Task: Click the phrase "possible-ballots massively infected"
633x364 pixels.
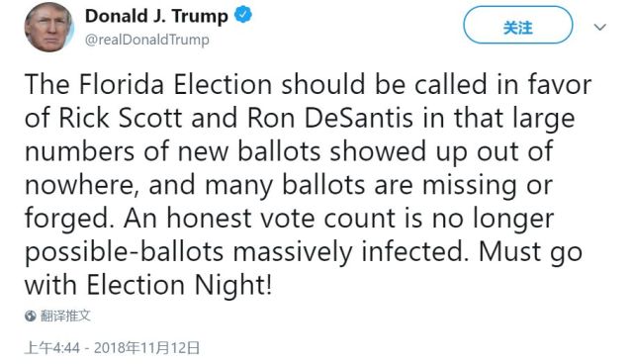Action: pos(243,252)
